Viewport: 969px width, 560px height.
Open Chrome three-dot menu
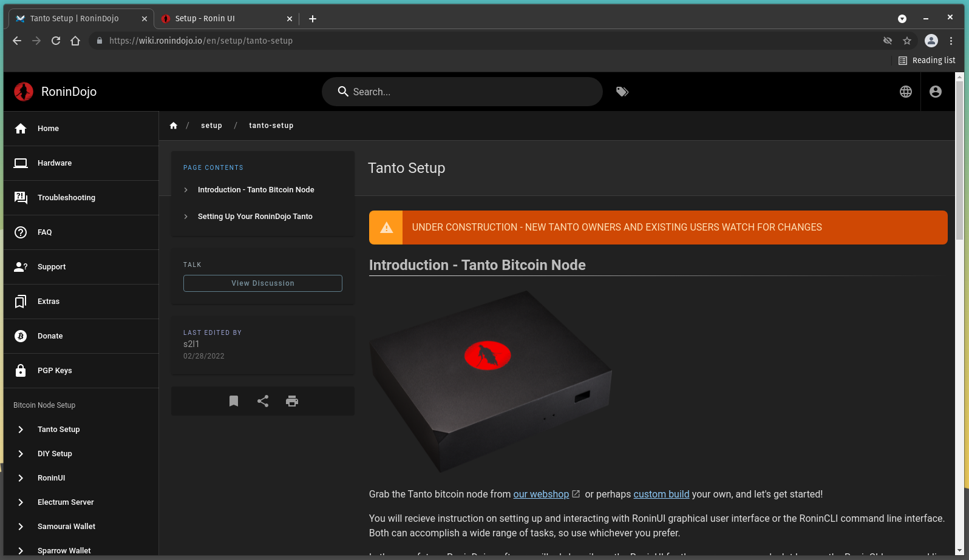951,41
